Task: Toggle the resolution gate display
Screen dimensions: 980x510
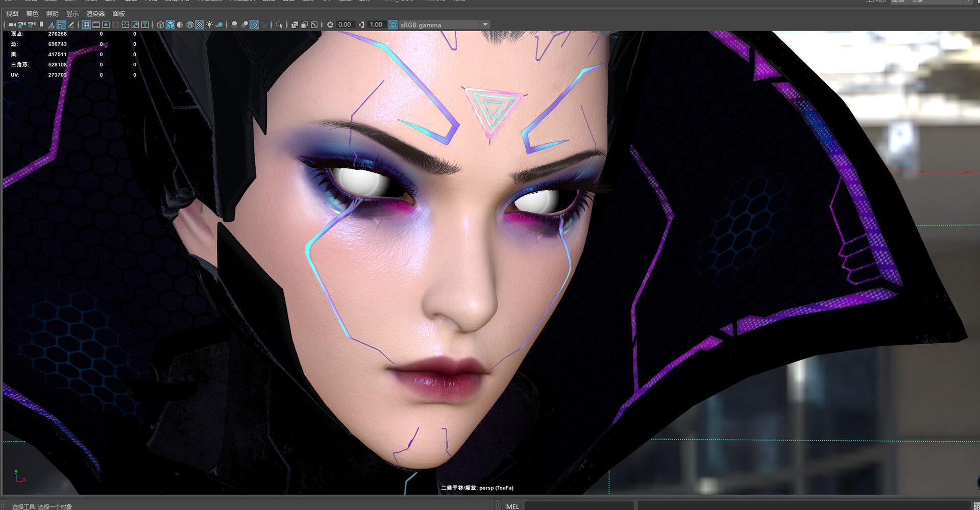Action: coord(106,24)
